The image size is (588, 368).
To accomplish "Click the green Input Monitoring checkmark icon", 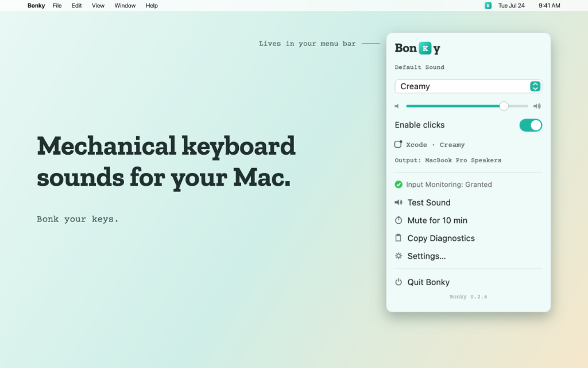I will [399, 185].
